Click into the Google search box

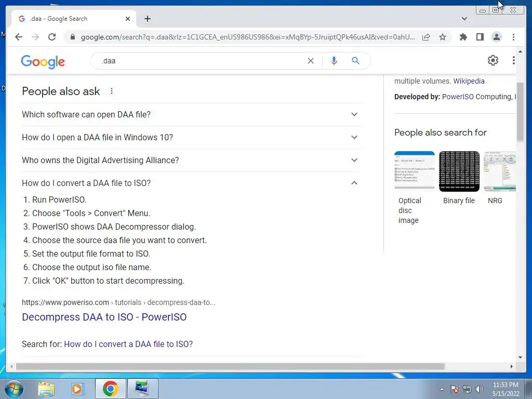click(x=200, y=61)
